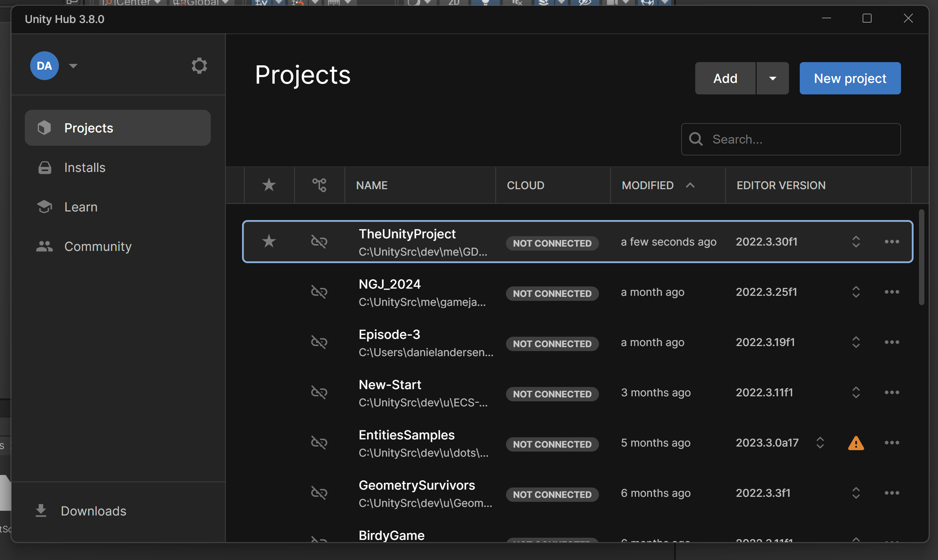Toggle star favorite for NGJ_2024
The width and height of the screenshot is (938, 560).
269,291
